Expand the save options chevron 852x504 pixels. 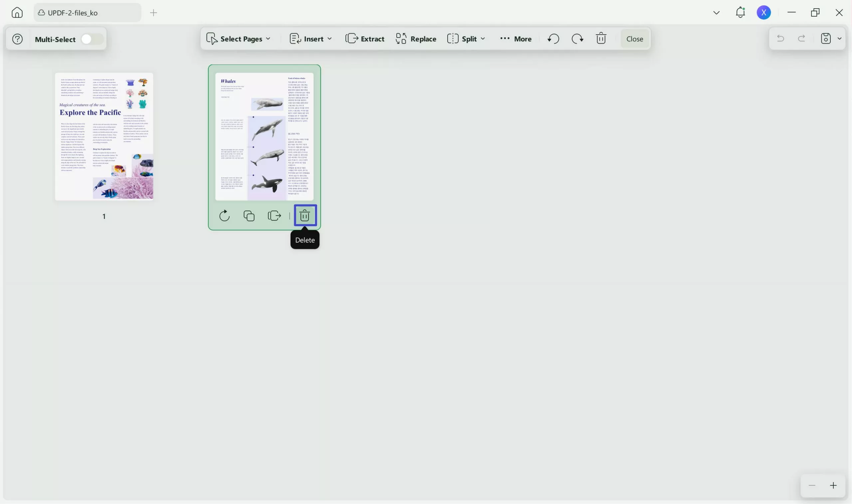(840, 38)
